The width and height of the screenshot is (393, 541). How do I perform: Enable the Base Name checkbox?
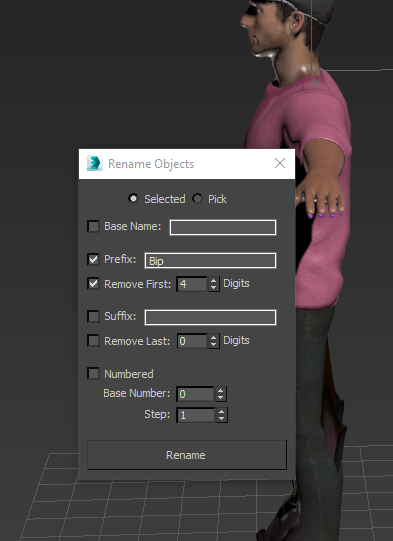click(93, 226)
